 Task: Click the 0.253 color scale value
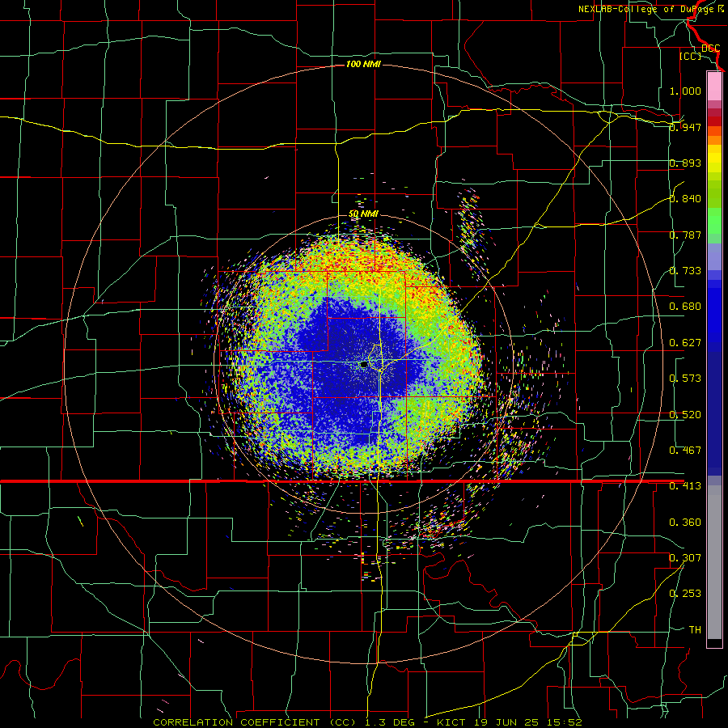[x=685, y=594]
